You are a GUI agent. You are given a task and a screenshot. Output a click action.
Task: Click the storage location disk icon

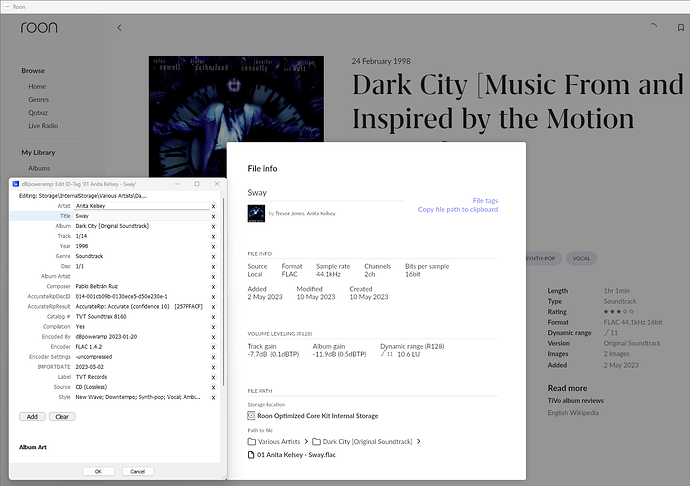pyautogui.click(x=251, y=415)
